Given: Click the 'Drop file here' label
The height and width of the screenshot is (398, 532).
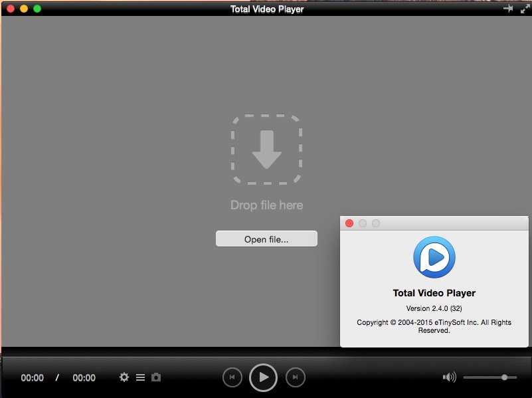Looking at the screenshot, I should [267, 205].
